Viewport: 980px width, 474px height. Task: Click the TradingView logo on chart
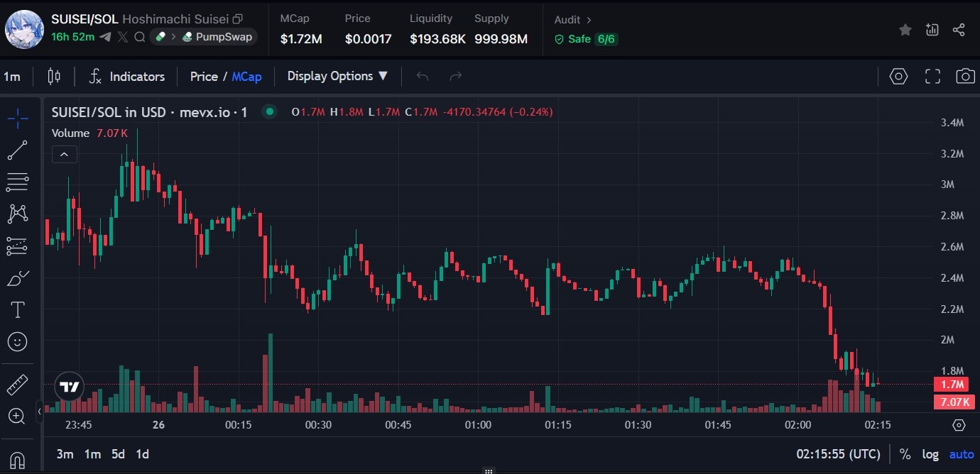tap(70, 387)
